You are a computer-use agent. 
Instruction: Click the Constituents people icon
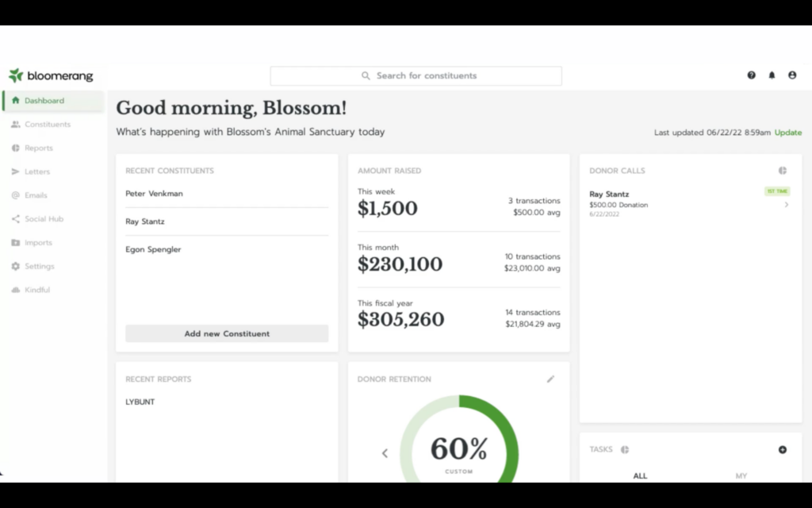click(x=16, y=125)
